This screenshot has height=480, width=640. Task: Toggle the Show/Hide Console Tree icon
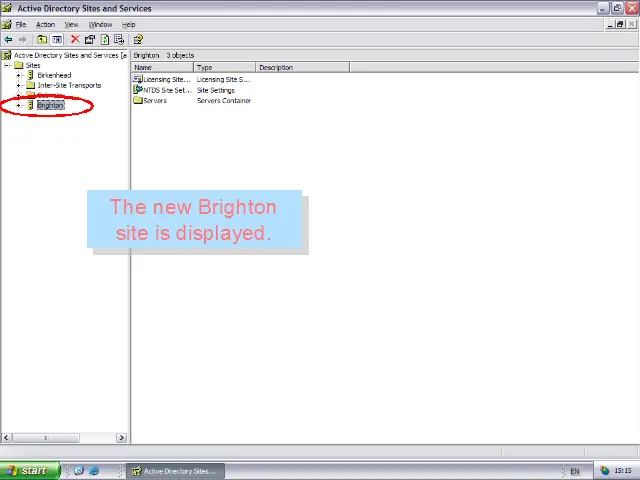click(57, 40)
